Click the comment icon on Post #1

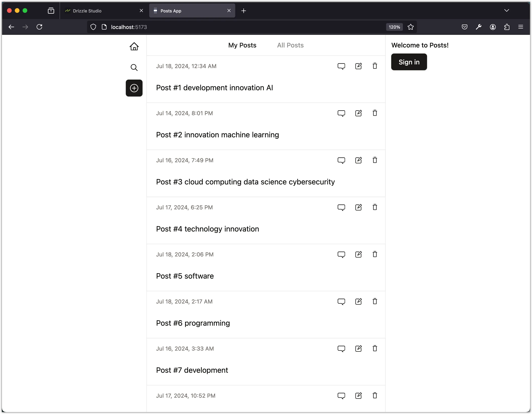[x=341, y=66]
